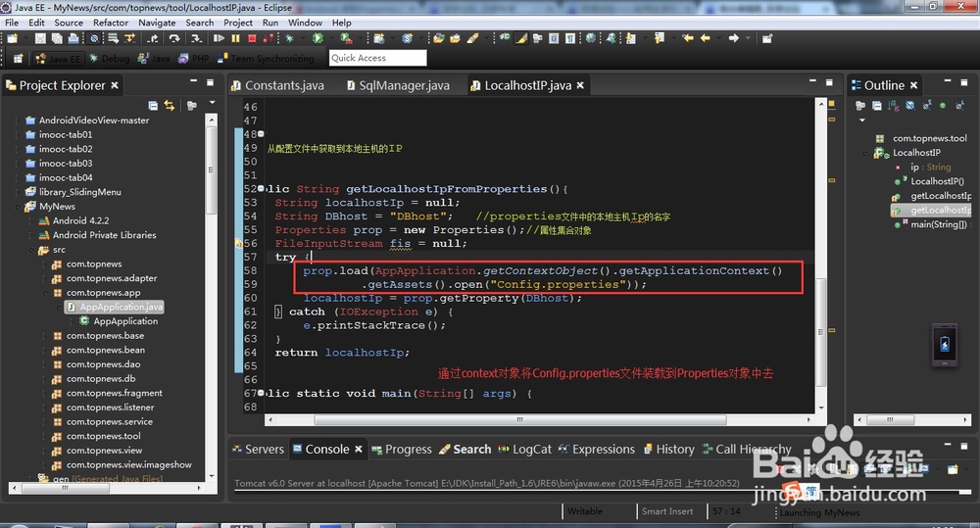Toggle Skip All Breakpoints icon
980x528 pixels.
(94, 39)
